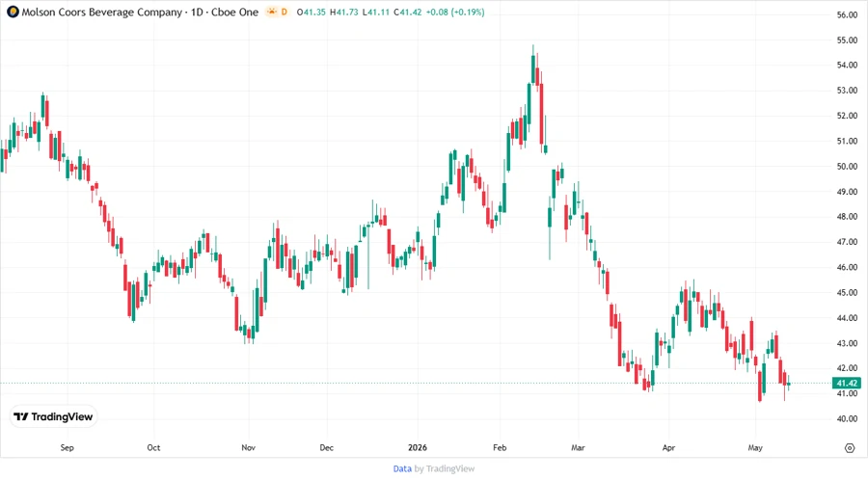Viewport: 868px width, 480px height.
Task: Click the 54.00 price axis label
Action: tap(847, 66)
